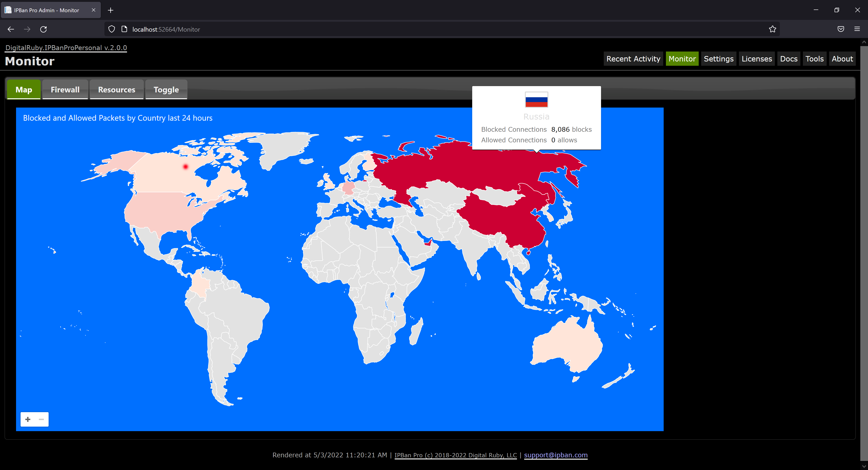Open the Tools page
Screen dimensions: 868x470
tap(814, 59)
